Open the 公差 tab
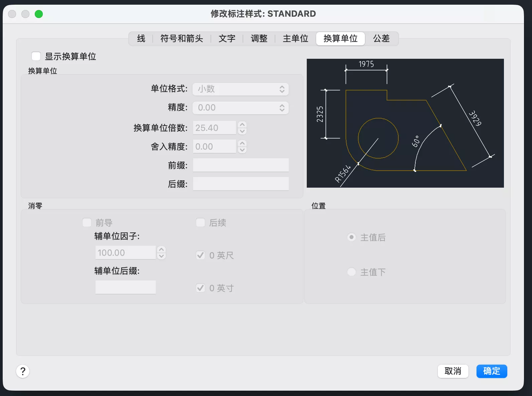The image size is (532, 396). pyautogui.click(x=381, y=39)
